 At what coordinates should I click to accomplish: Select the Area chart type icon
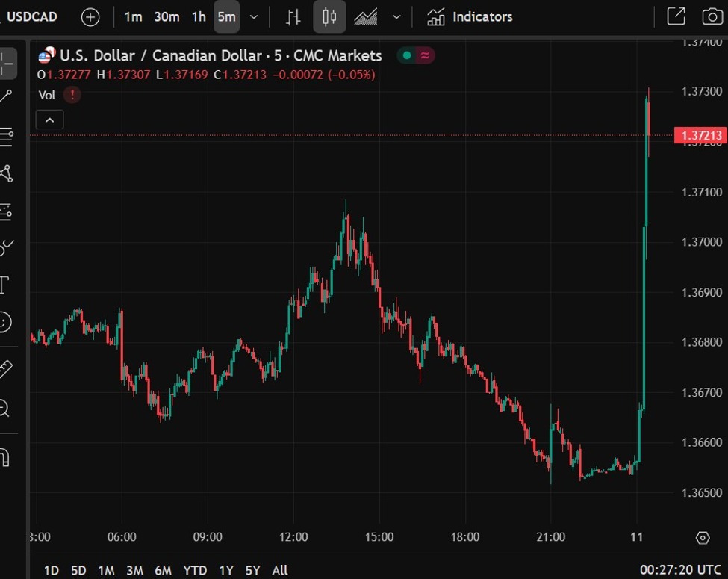(x=365, y=17)
